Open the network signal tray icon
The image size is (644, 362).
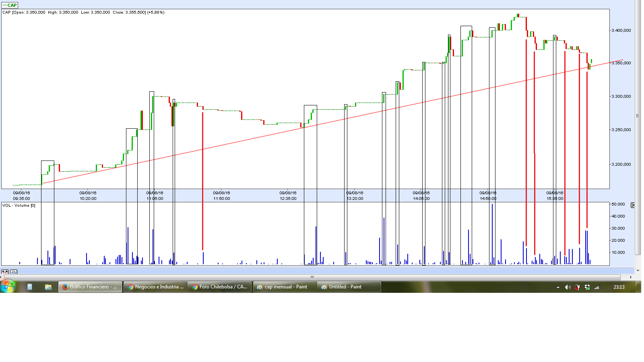click(x=597, y=287)
